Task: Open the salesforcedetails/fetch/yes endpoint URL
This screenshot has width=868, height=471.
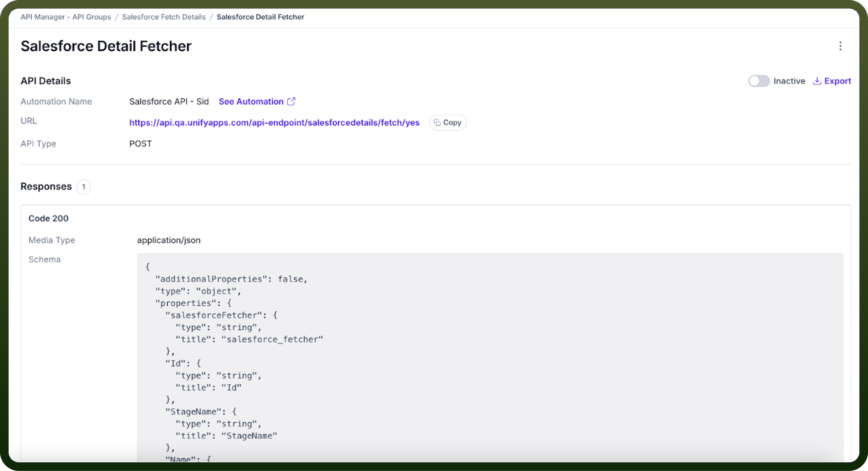Action: click(274, 123)
